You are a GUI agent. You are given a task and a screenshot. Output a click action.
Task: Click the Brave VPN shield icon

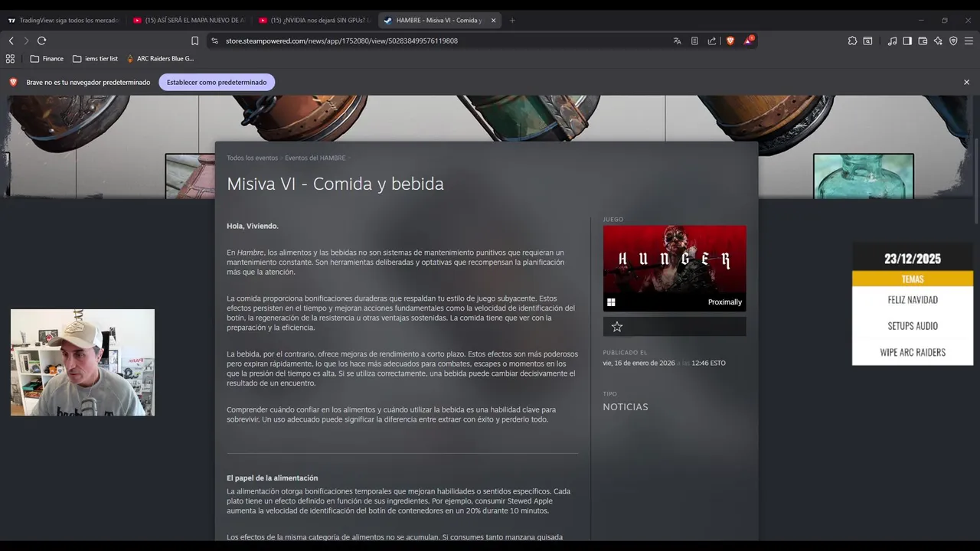(x=953, y=41)
